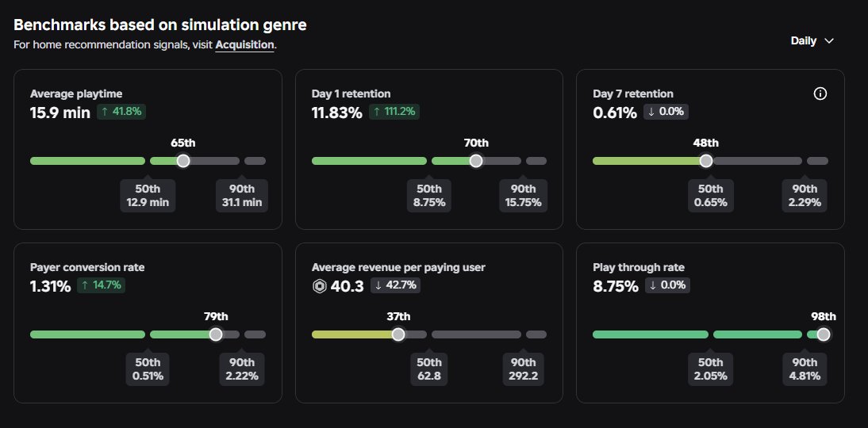Click the 90th 4.81% benchmark label

point(805,369)
